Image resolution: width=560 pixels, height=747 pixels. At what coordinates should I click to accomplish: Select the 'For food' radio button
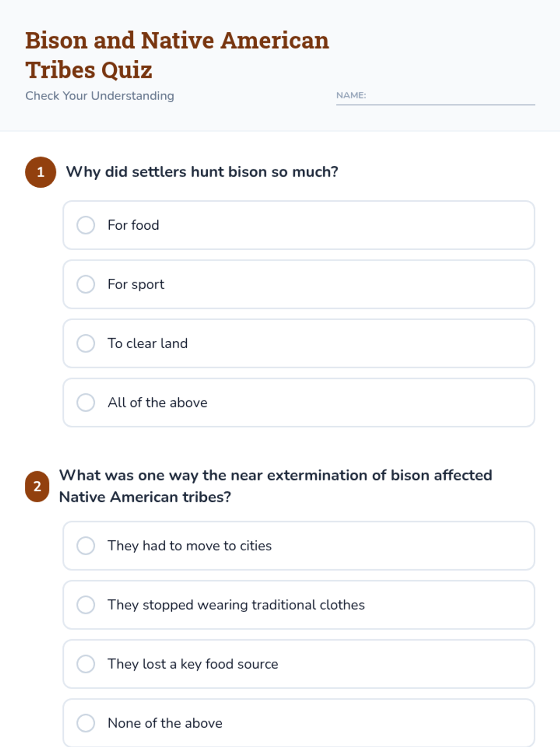tap(86, 225)
